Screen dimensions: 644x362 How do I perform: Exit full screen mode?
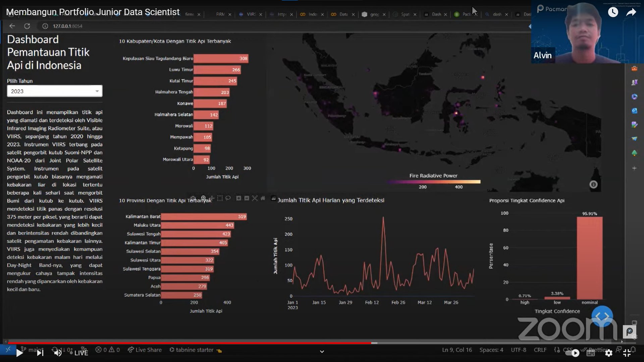(627, 353)
